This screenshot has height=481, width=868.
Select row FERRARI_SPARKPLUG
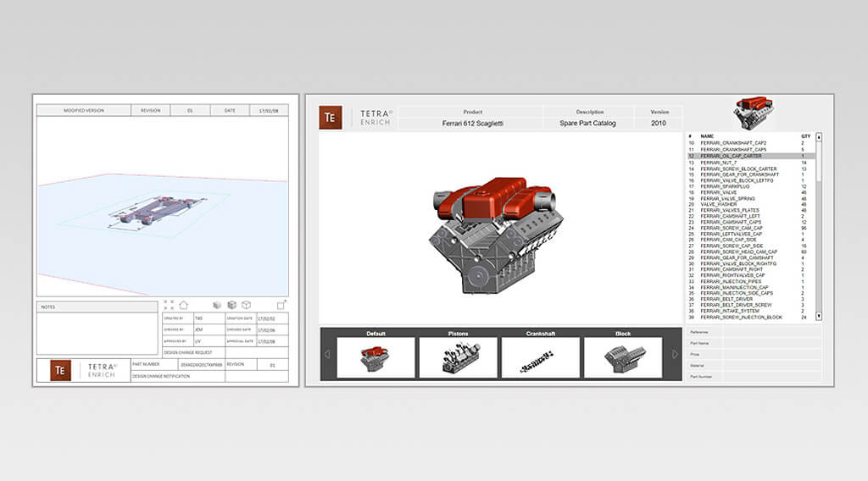751,187
